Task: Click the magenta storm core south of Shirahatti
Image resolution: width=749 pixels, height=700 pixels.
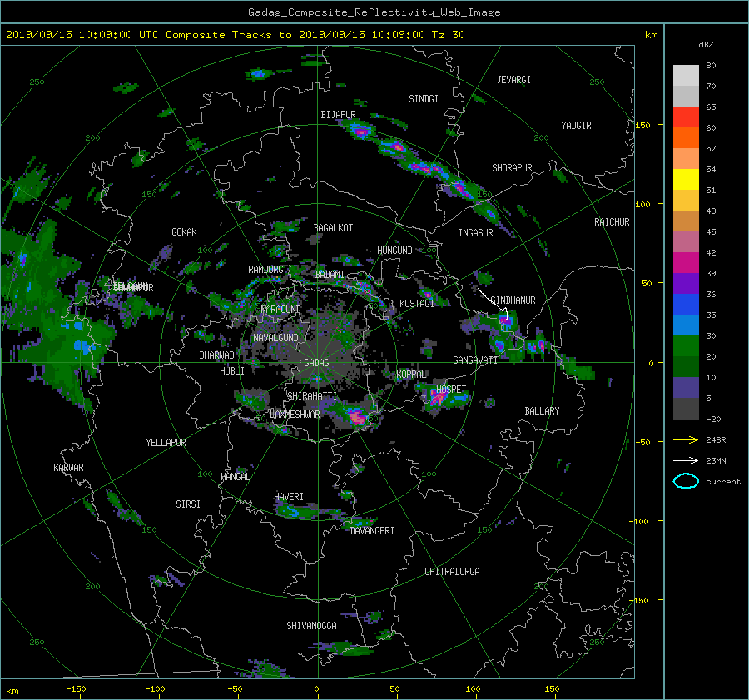Action: (356, 417)
